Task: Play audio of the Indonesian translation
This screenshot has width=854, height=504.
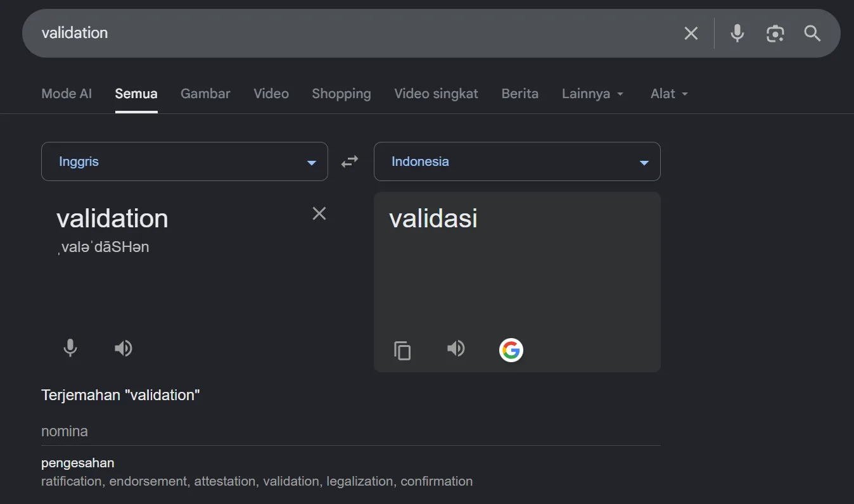Action: (456, 348)
